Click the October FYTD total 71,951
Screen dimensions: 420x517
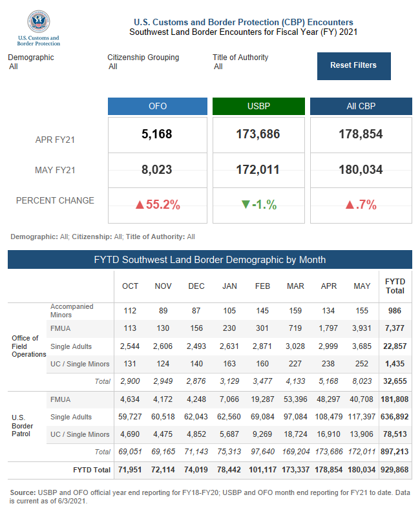click(130, 470)
